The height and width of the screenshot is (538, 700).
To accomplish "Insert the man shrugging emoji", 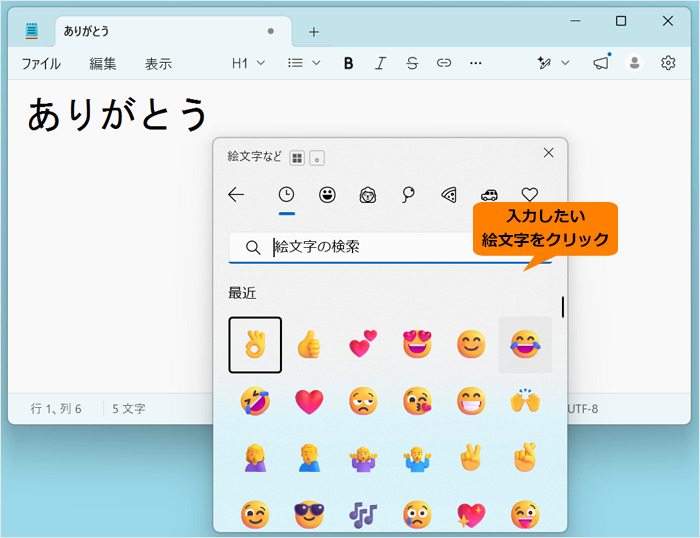I will [x=417, y=459].
